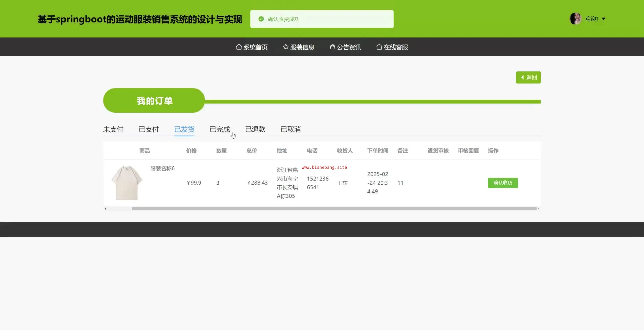Screen dimensions: 644x330
Task: Open the 服装名称6 product name
Action: click(162, 169)
